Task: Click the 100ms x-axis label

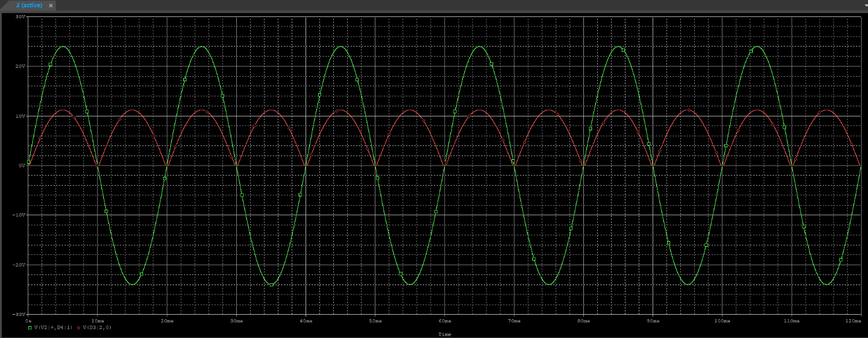Action: [722, 320]
